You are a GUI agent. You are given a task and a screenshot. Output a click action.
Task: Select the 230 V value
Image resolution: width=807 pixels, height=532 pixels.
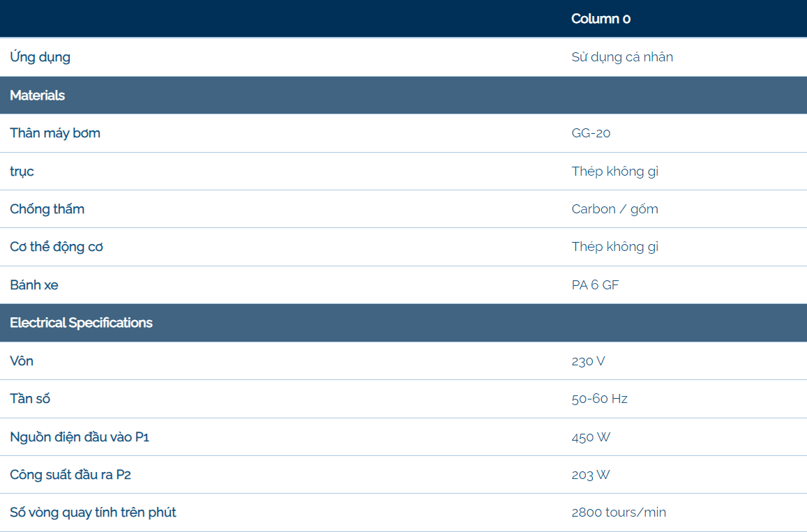coord(588,361)
